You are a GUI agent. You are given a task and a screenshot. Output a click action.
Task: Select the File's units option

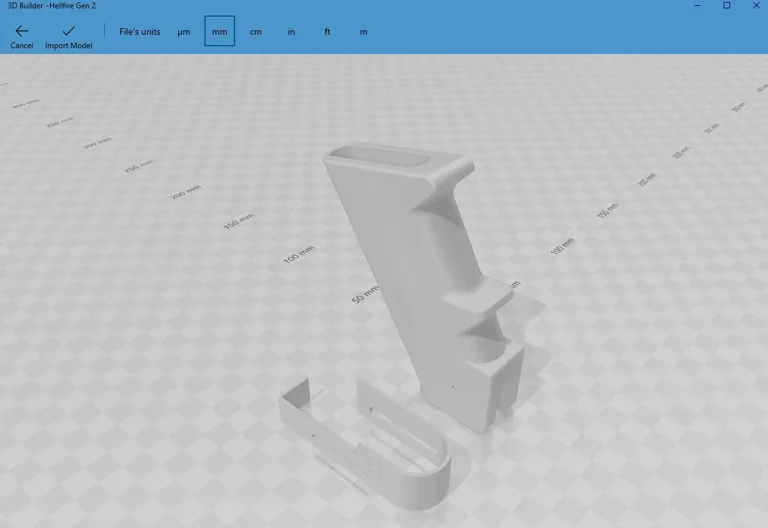140,32
